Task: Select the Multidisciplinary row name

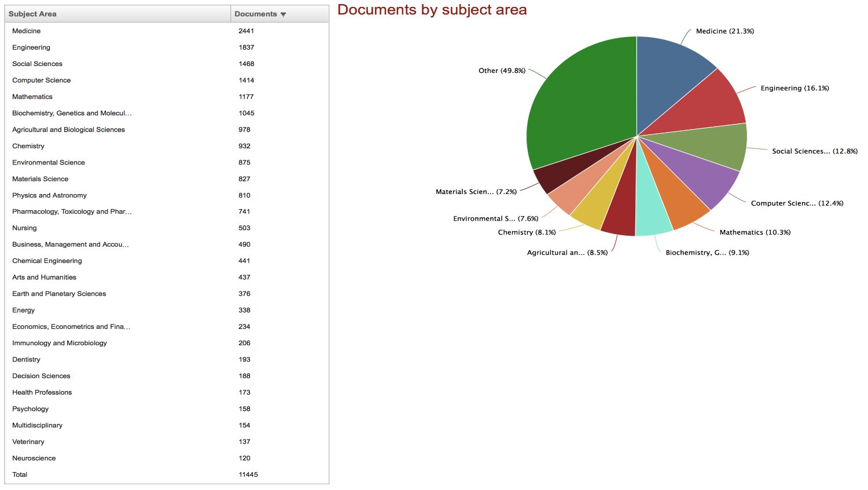Action: click(37, 425)
